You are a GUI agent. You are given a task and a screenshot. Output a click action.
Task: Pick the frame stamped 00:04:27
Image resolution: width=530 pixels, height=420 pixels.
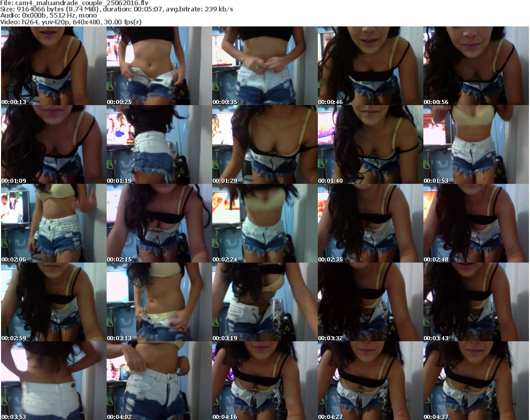click(370, 381)
